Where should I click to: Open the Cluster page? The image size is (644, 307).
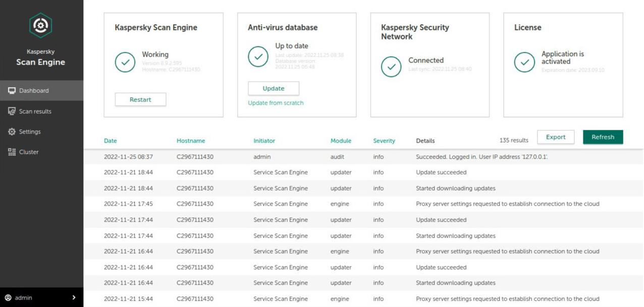[x=41, y=152]
